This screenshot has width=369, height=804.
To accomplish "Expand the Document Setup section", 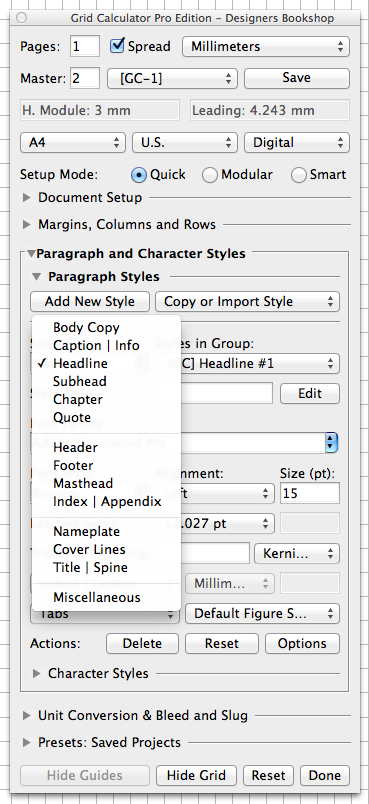I will click(x=27, y=198).
